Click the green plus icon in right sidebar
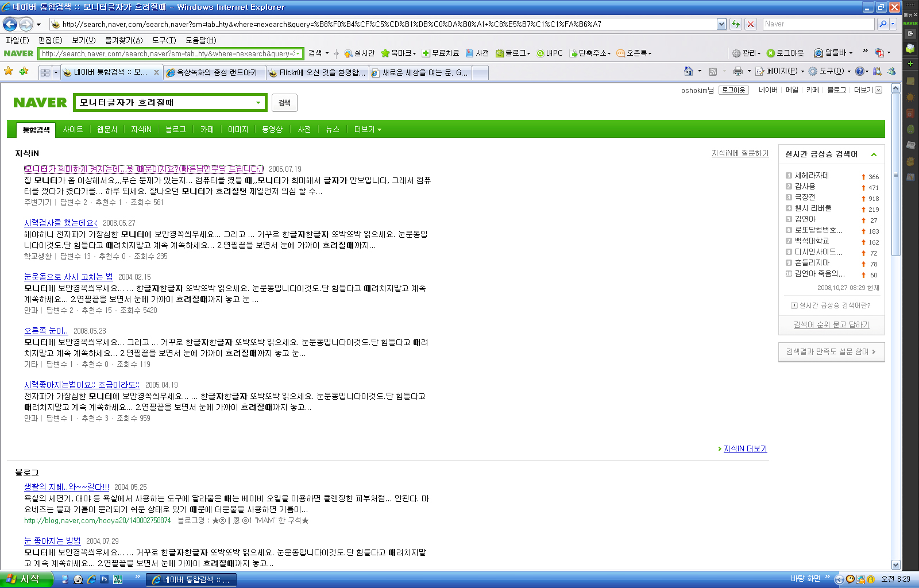Image resolution: width=919 pixels, height=588 pixels. (910, 64)
